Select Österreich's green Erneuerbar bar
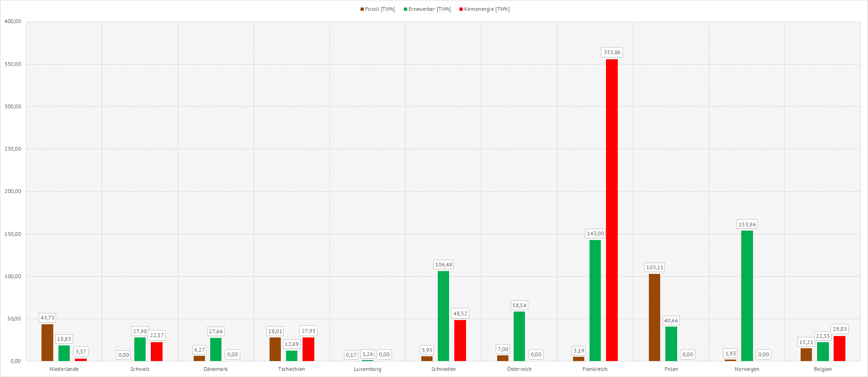Viewport: 868px width, 377px height. point(519,336)
